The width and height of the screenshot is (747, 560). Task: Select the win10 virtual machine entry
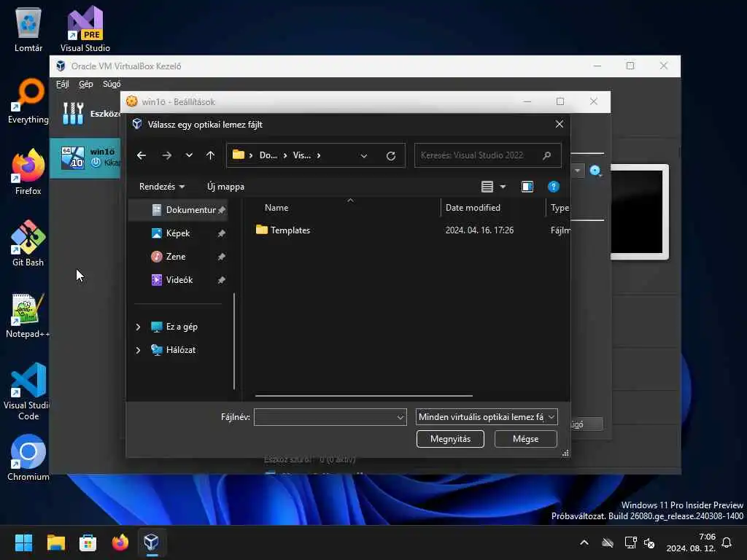pyautogui.click(x=85, y=158)
